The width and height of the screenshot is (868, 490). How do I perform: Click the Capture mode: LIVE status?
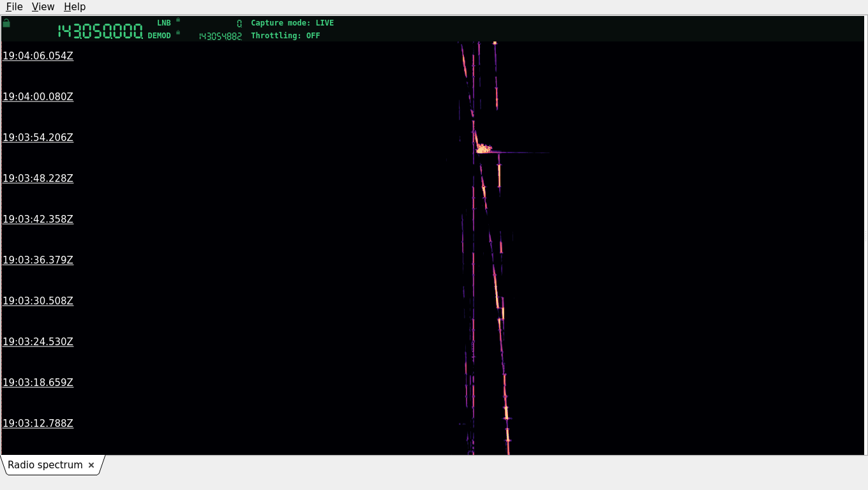coord(292,23)
